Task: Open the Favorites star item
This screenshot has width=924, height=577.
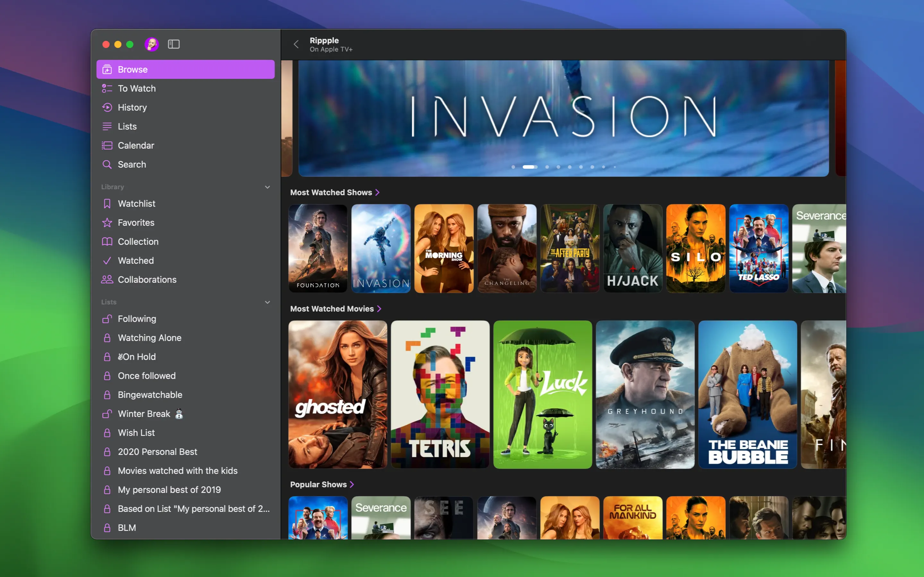Action: 135,222
